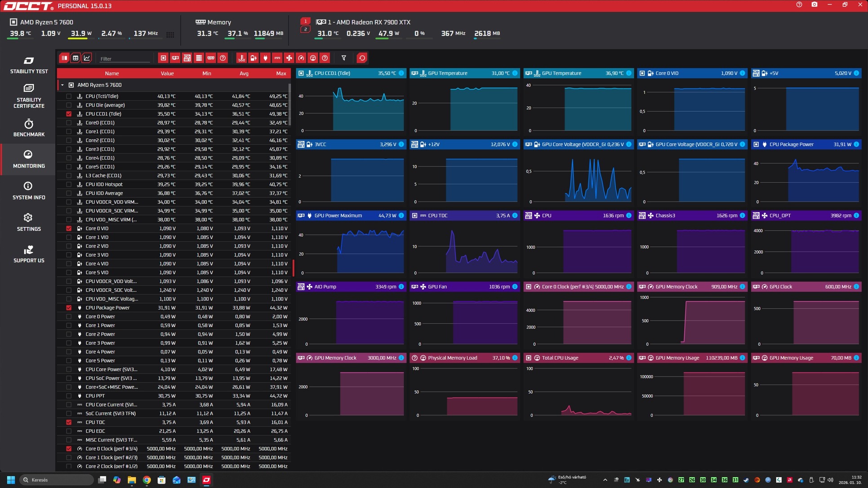Open the OCCT icon in Windows taskbar
868x488 pixels.
(206, 479)
